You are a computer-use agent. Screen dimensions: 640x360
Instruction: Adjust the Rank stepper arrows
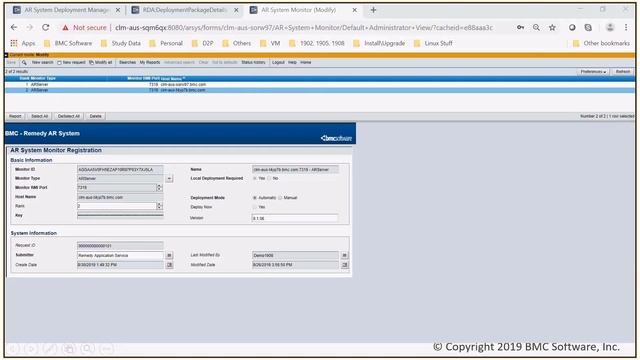coord(159,206)
